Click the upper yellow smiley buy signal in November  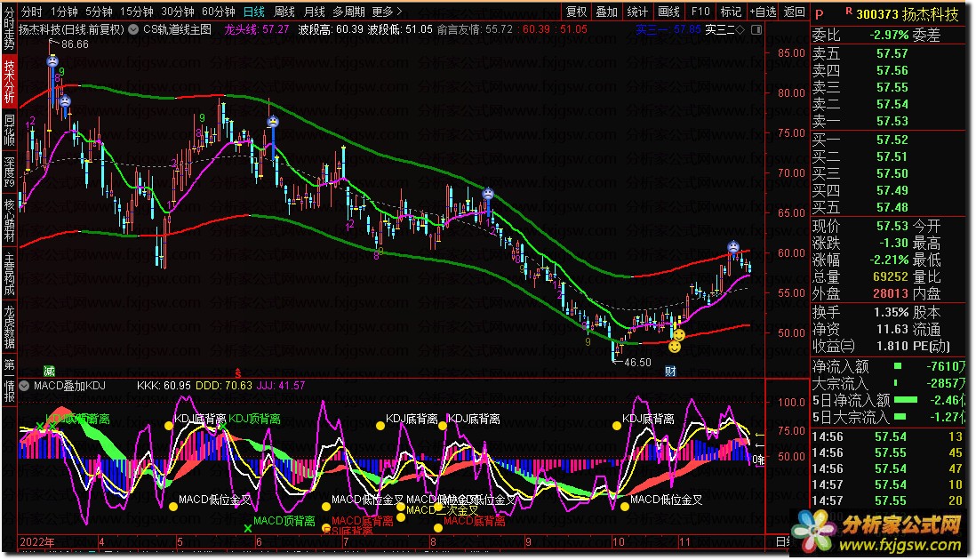pyautogui.click(x=679, y=335)
